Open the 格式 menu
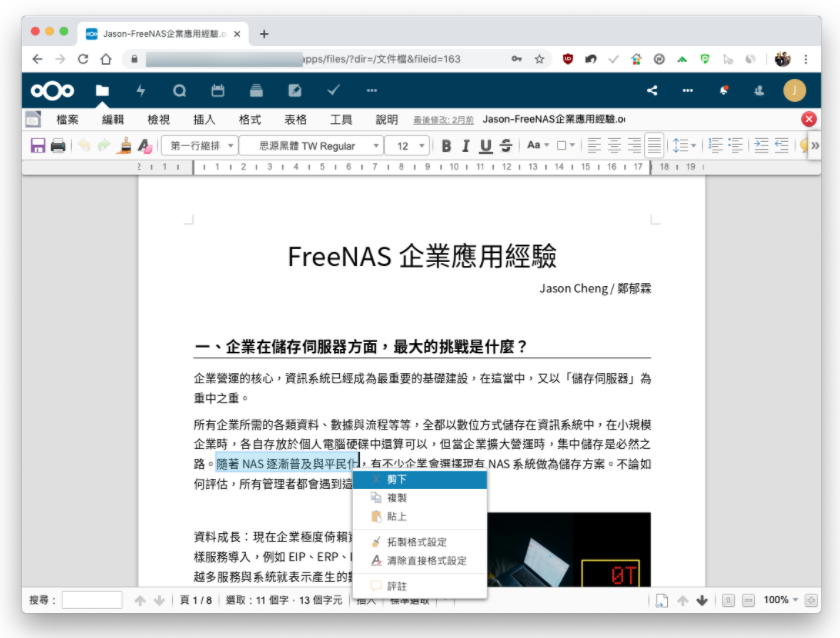840x638 pixels. (250, 119)
